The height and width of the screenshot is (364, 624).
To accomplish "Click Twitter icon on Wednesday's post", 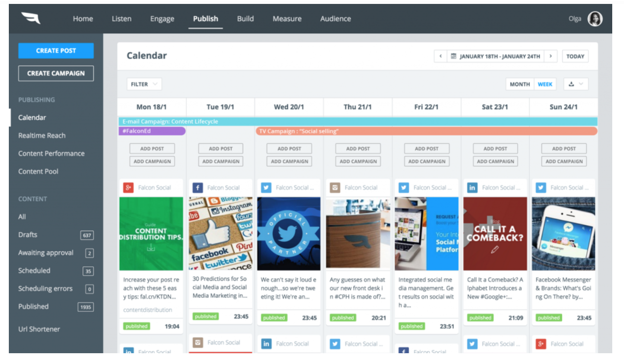I will (x=266, y=187).
